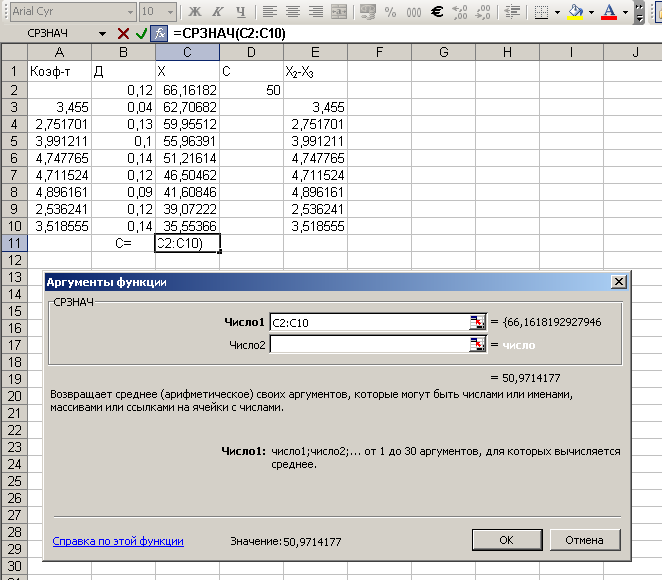Apply fill color bucket
The image size is (662, 580).
tap(575, 11)
